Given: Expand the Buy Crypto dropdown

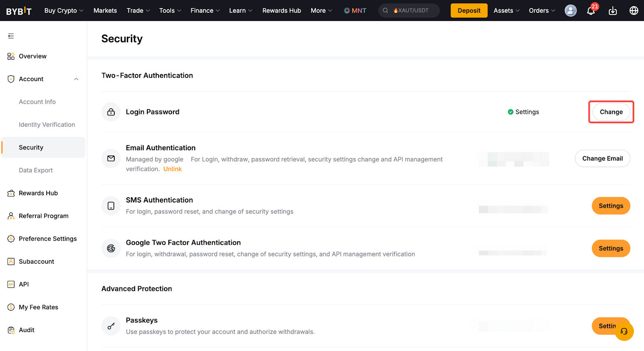Looking at the screenshot, I should click(x=64, y=11).
